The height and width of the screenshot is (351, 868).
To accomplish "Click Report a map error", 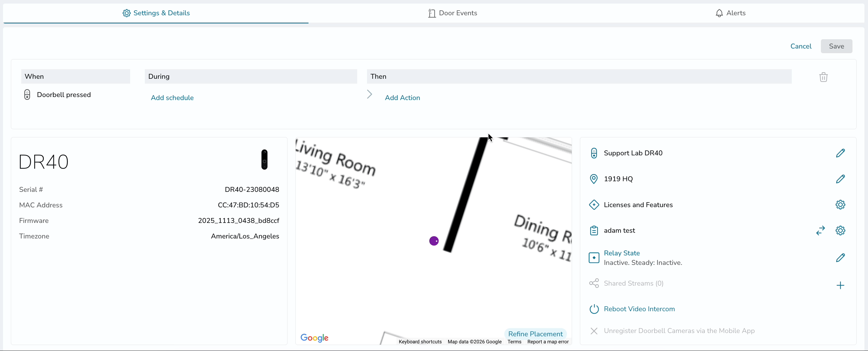I will 548,341.
